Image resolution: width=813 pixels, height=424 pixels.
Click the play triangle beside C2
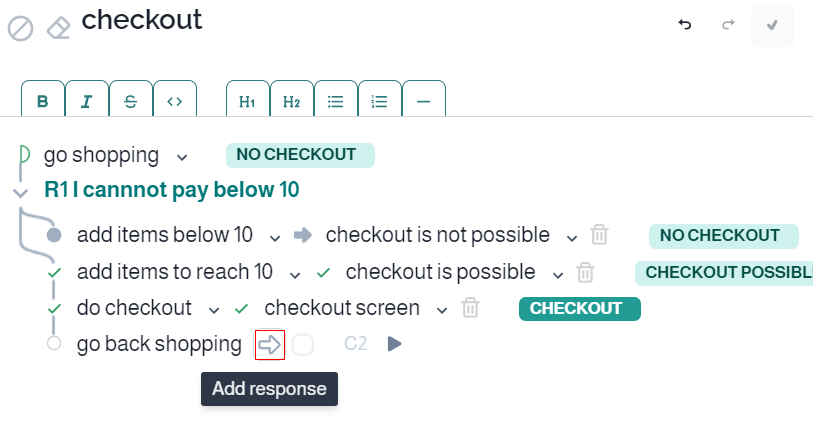click(395, 344)
